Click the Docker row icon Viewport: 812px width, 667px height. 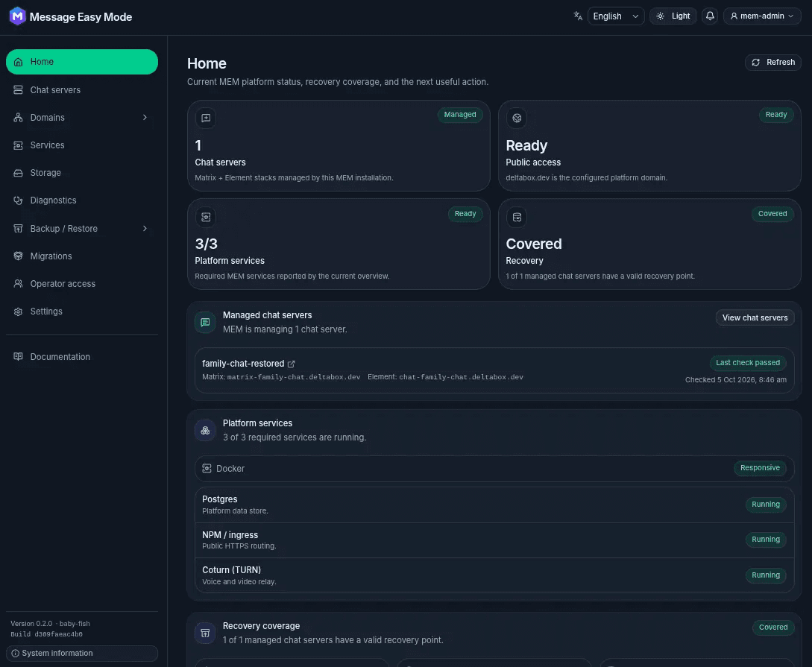(x=207, y=469)
